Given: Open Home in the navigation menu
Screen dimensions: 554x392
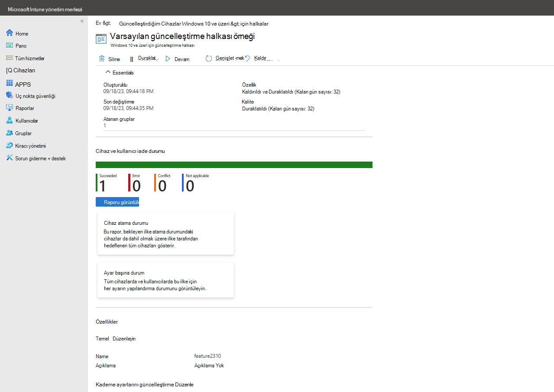Looking at the screenshot, I should 22,33.
